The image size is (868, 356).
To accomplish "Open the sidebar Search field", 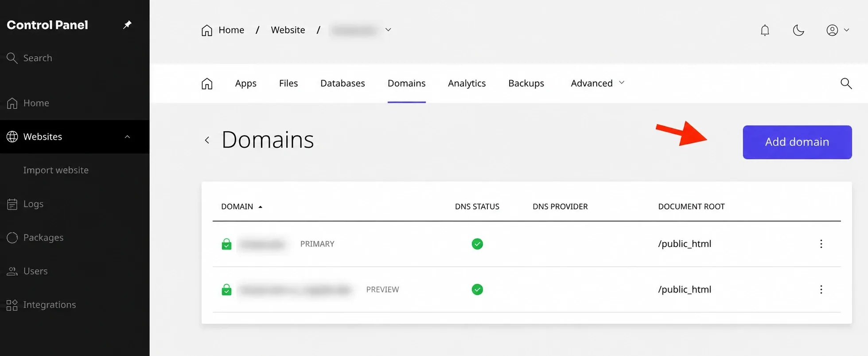I will click(x=30, y=58).
